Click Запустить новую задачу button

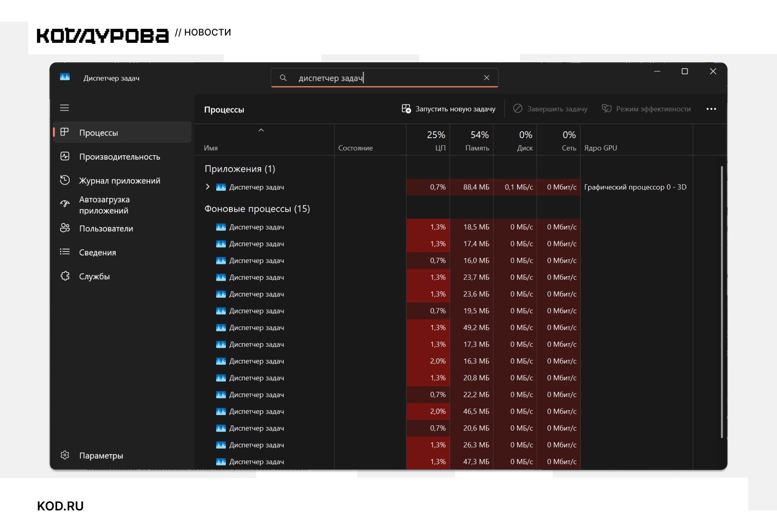click(x=448, y=109)
